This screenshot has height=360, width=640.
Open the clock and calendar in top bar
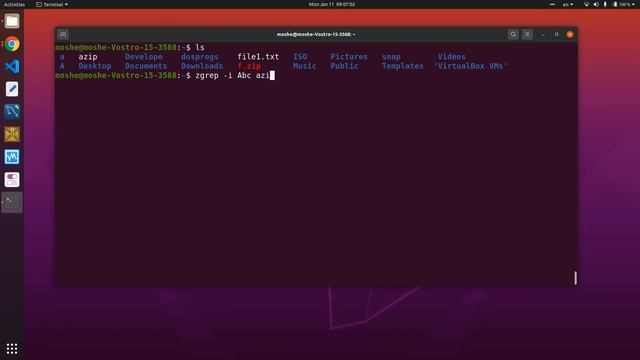(x=332, y=4)
